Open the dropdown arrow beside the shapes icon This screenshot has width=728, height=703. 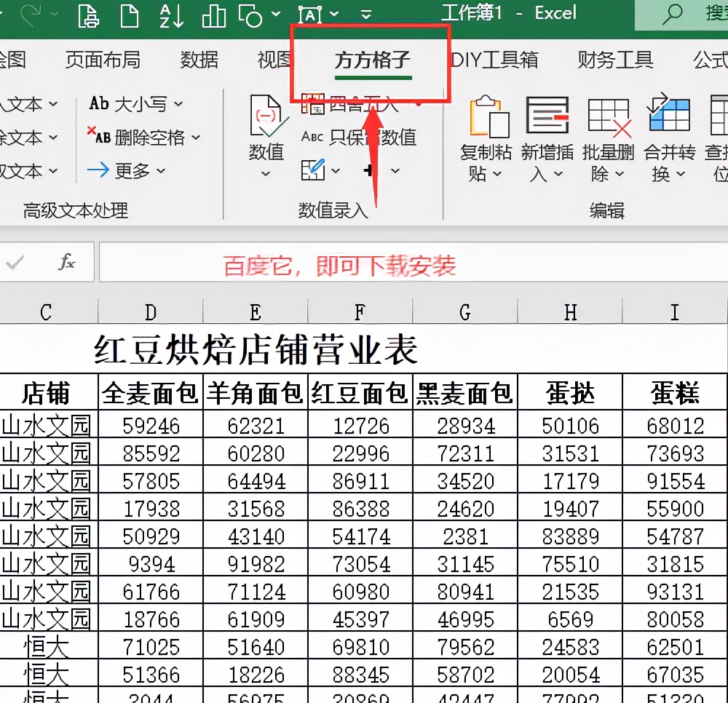[x=276, y=14]
